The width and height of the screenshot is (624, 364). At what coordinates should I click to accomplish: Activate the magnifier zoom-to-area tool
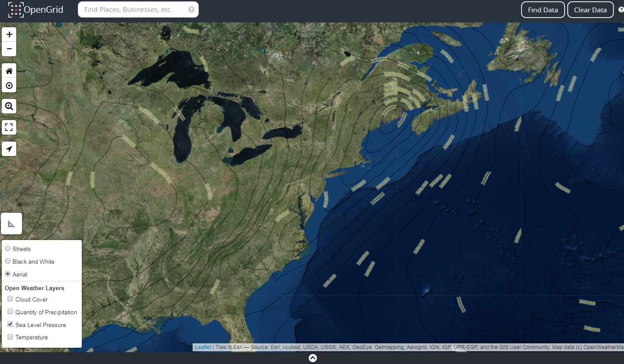(9, 106)
